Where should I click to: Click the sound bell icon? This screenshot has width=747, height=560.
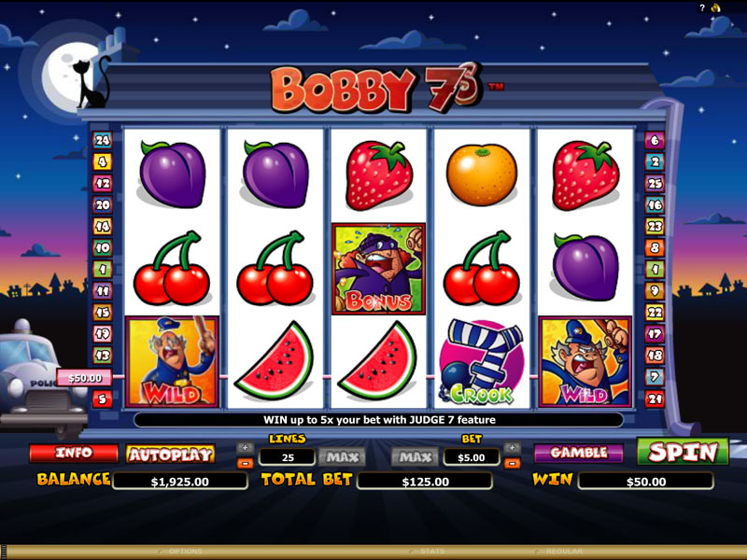pos(715,7)
